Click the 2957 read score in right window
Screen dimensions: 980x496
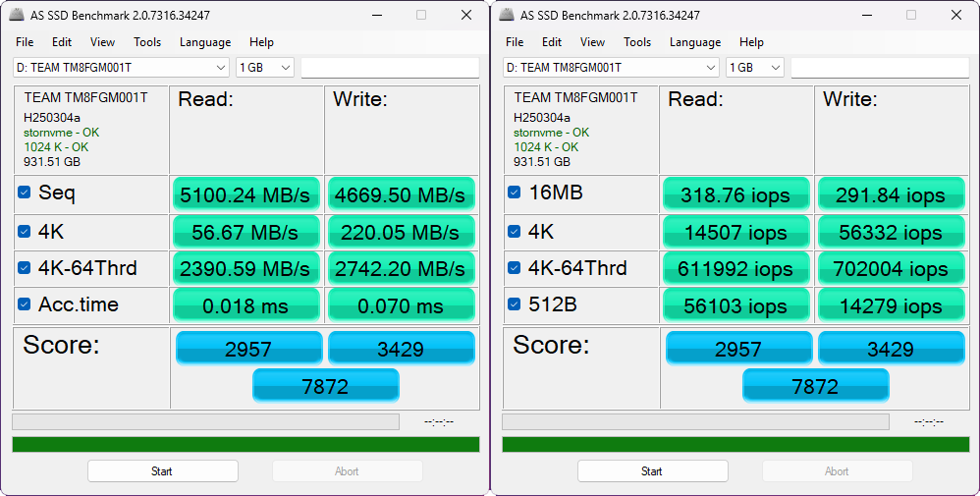point(738,348)
